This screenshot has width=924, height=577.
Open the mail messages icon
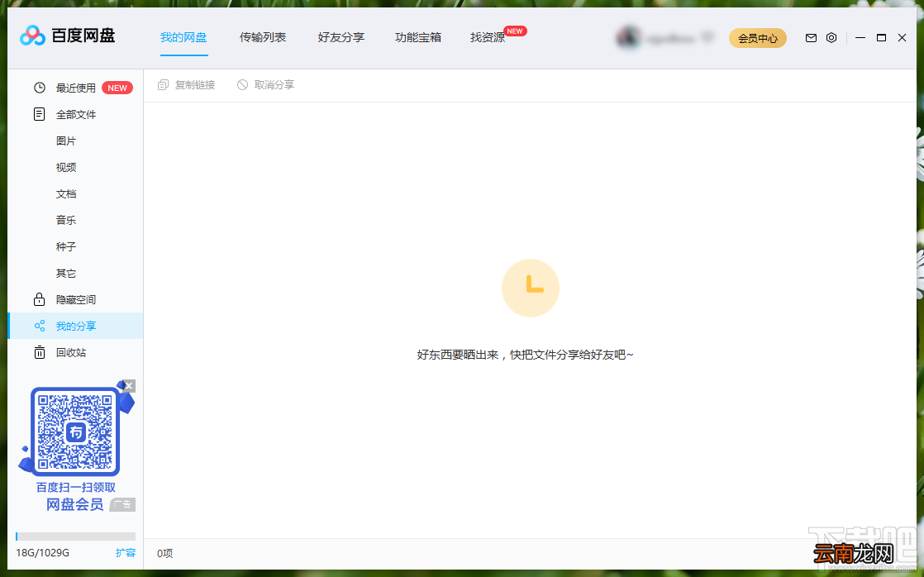[812, 38]
